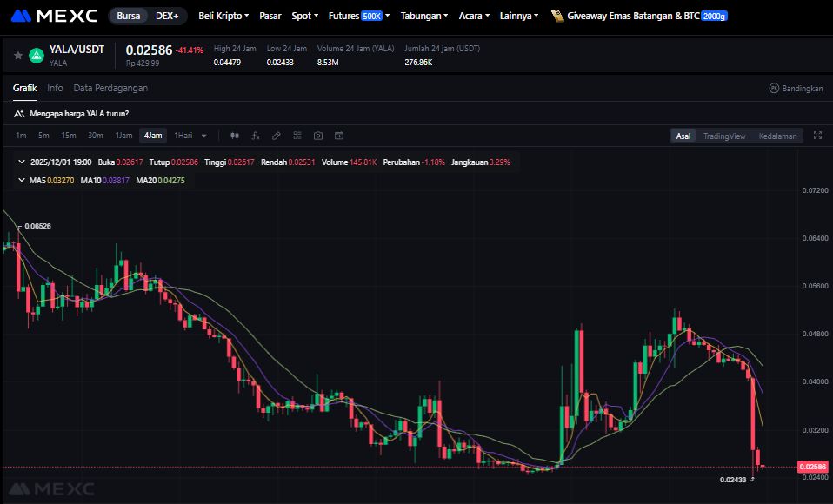Image resolution: width=833 pixels, height=504 pixels.
Task: Open the Futures dropdown menu
Action: pos(358,16)
